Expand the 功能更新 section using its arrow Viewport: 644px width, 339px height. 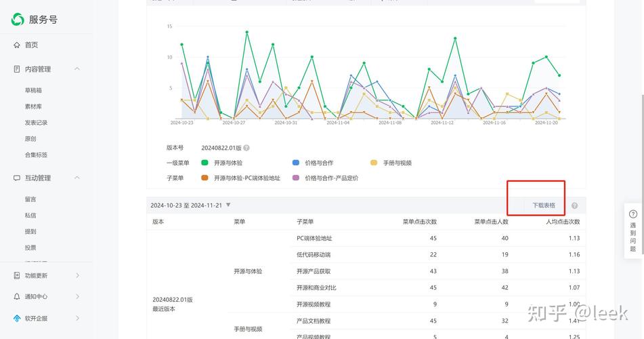[x=77, y=275]
